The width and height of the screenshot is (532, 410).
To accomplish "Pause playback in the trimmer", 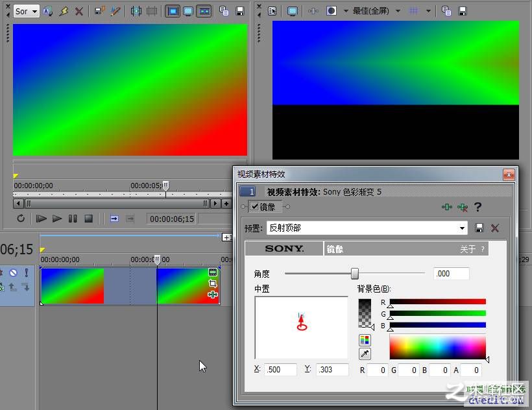I will click(73, 219).
